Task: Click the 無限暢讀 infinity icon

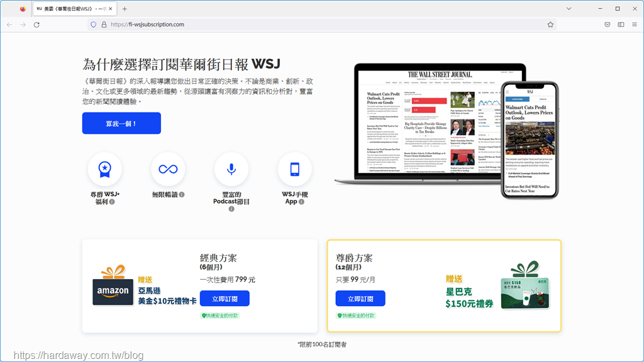Action: click(x=168, y=169)
